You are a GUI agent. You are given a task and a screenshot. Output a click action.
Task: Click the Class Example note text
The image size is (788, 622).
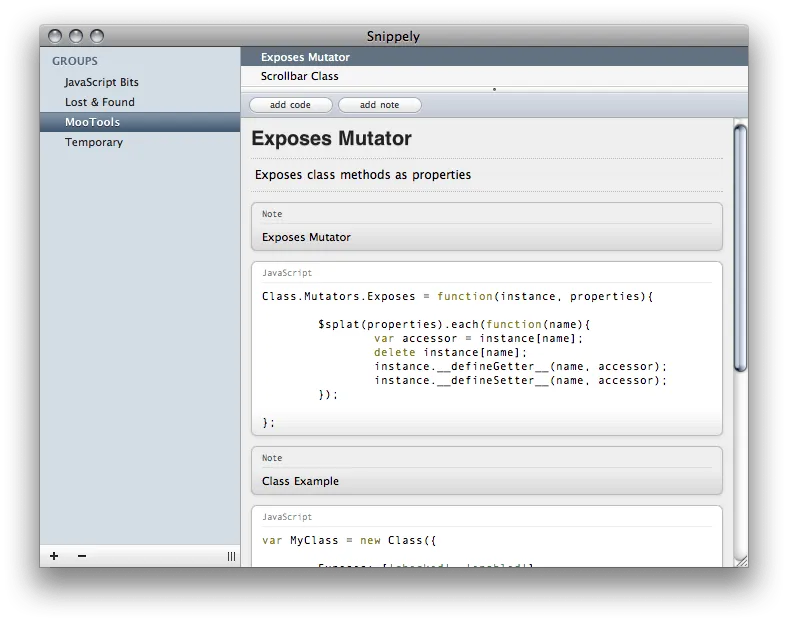tap(300, 481)
